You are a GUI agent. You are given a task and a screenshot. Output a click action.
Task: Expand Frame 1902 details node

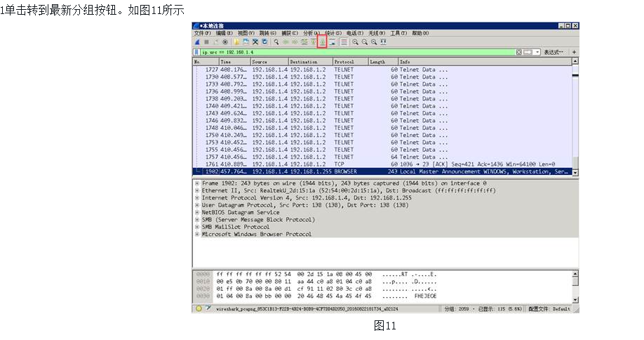tap(197, 183)
